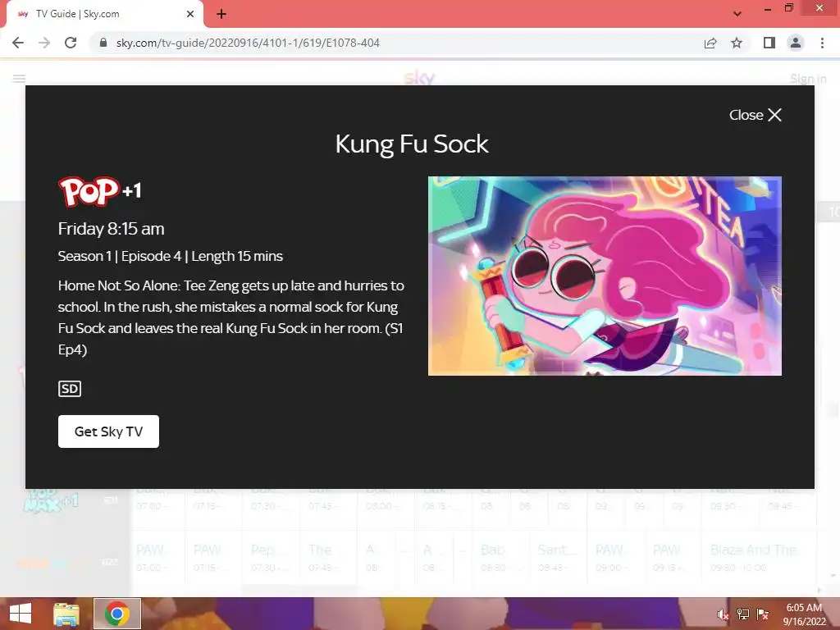Close the Kung Fu Sock details popup
The height and width of the screenshot is (630, 840).
tap(756, 115)
